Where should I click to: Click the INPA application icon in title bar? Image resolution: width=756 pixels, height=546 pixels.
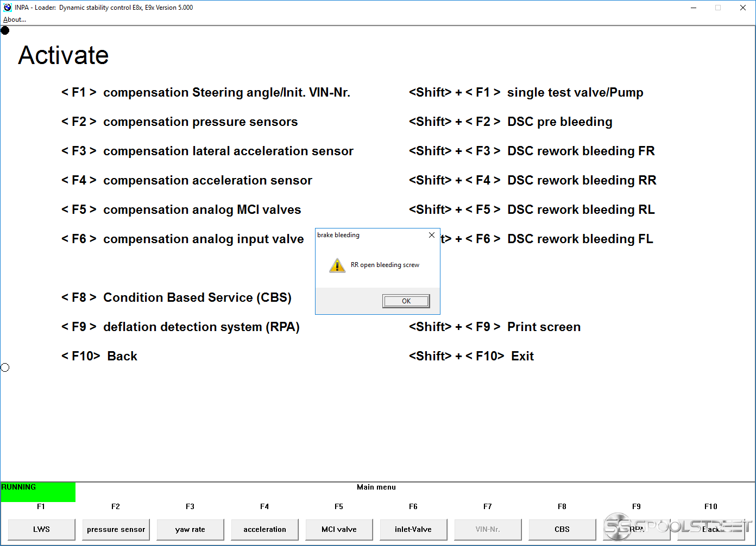(8, 8)
